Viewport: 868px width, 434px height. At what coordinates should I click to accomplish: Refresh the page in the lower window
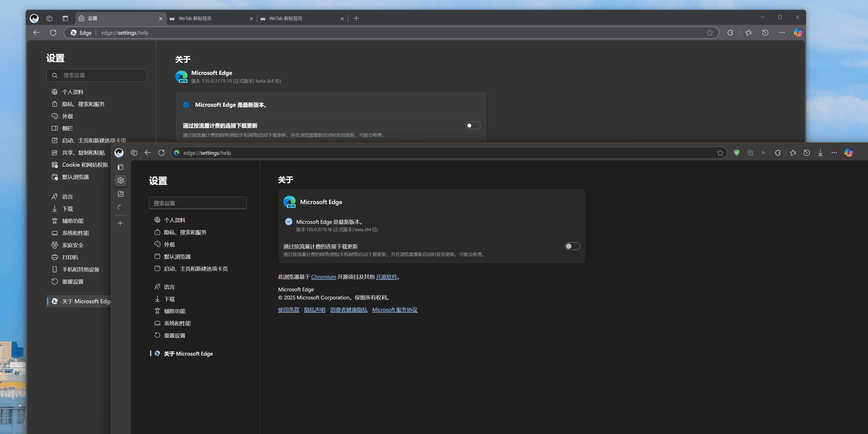coord(161,153)
